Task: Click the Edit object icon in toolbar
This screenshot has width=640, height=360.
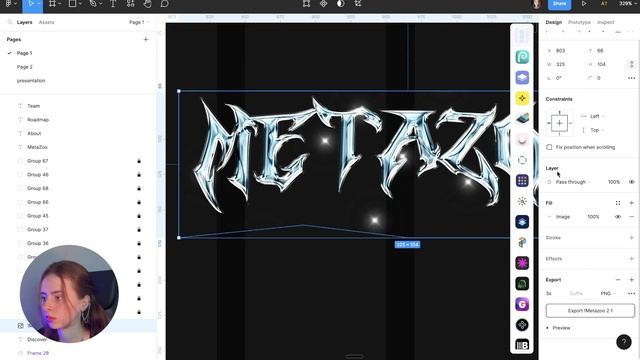Action: (306, 4)
